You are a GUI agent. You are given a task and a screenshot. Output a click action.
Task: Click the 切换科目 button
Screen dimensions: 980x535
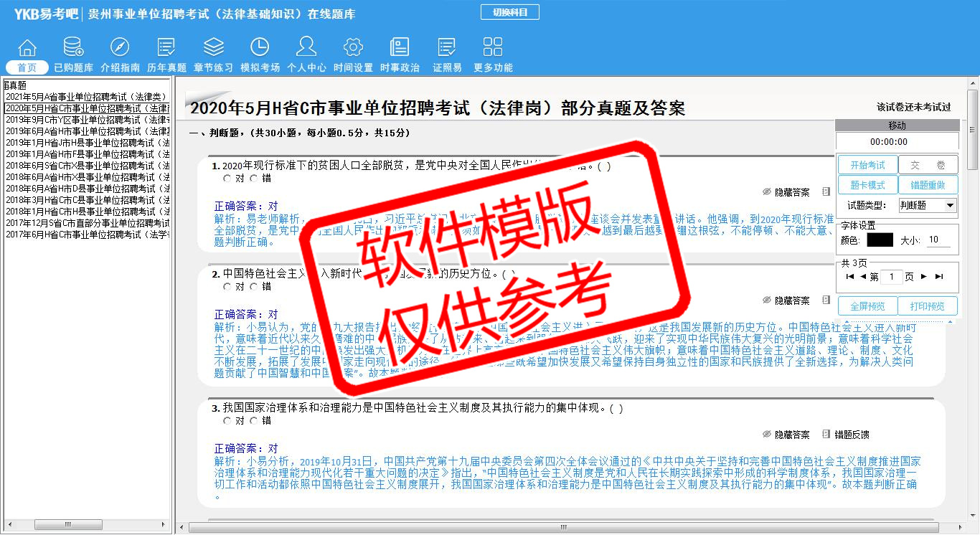pyautogui.click(x=509, y=12)
